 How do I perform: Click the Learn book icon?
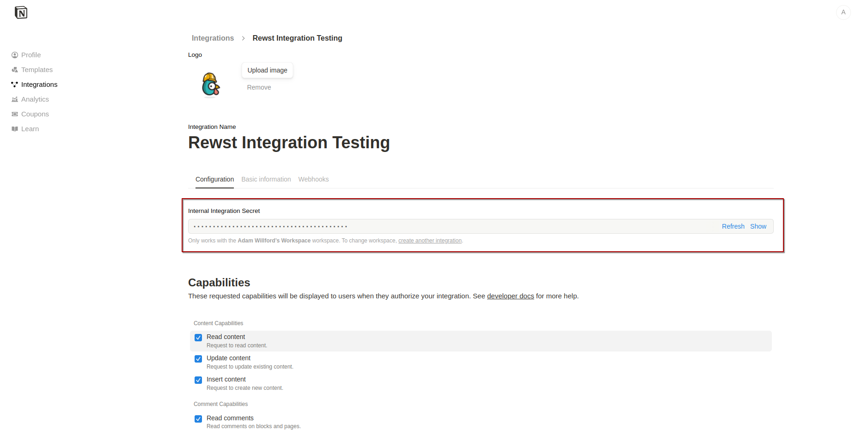[15, 129]
